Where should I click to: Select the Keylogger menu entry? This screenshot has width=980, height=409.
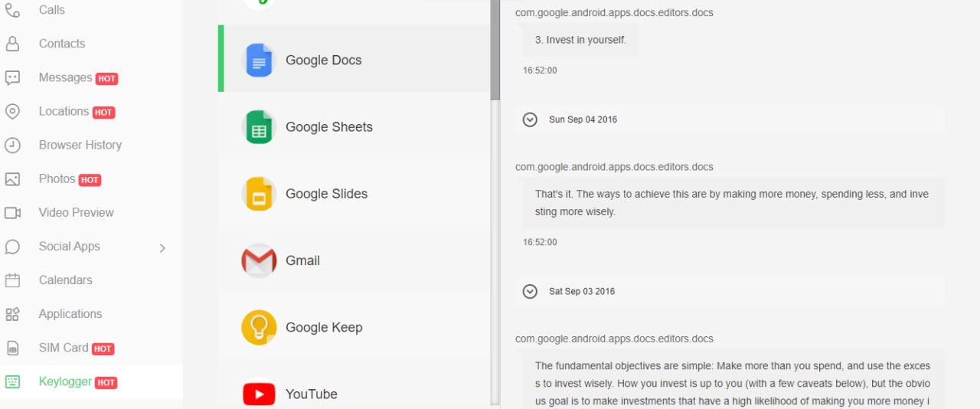tap(65, 381)
